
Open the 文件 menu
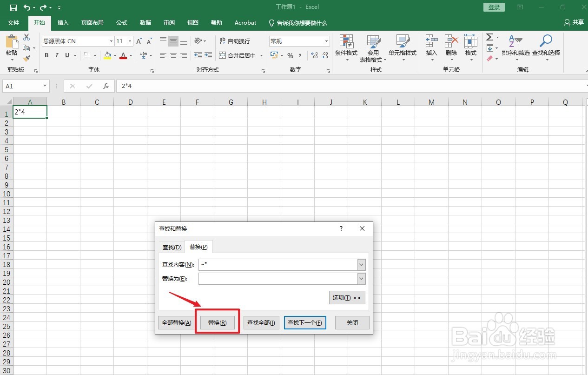[14, 22]
